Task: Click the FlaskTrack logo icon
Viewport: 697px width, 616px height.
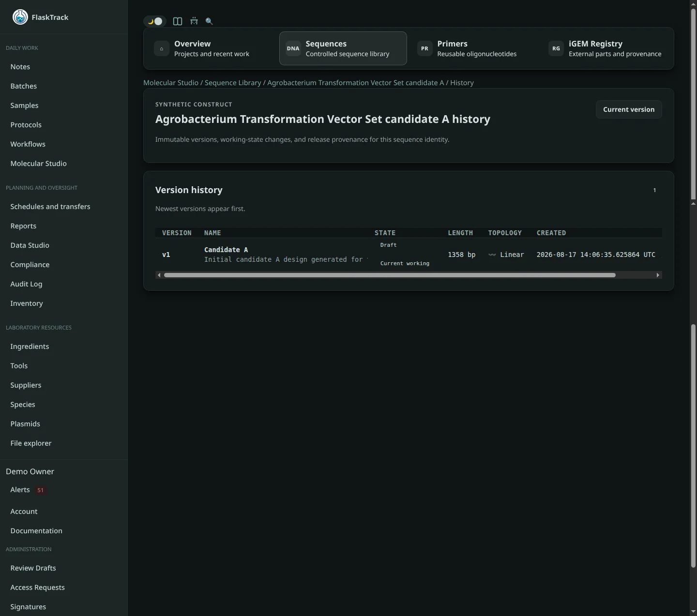Action: (x=20, y=17)
